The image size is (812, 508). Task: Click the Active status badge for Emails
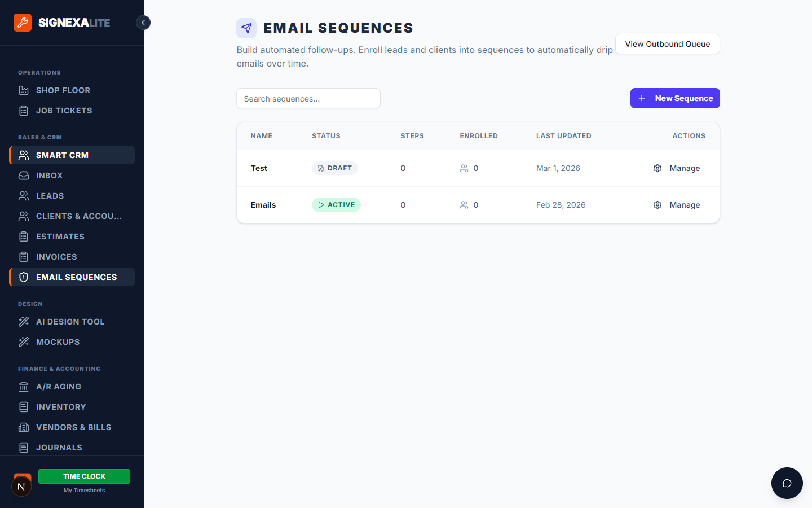336,205
